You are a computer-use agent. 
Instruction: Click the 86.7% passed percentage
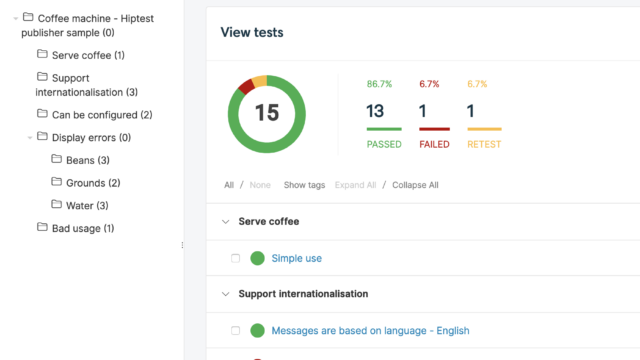pyautogui.click(x=379, y=84)
